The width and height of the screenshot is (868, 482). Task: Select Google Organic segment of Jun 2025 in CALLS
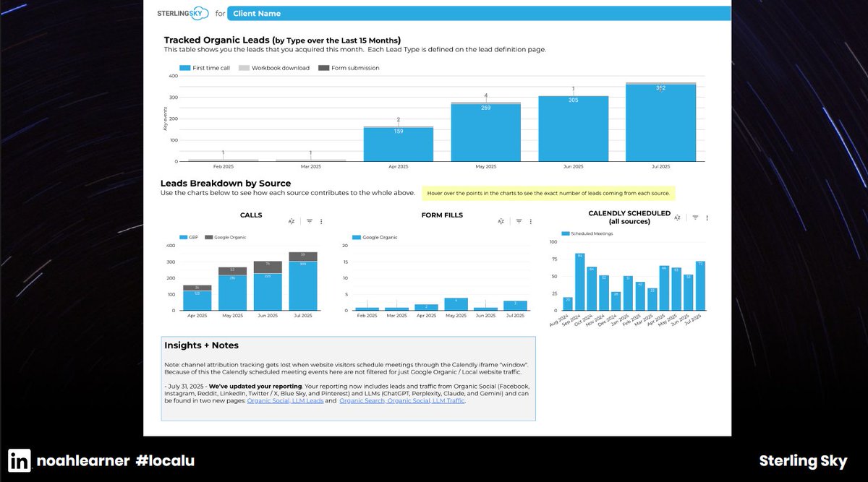pyautogui.click(x=268, y=267)
